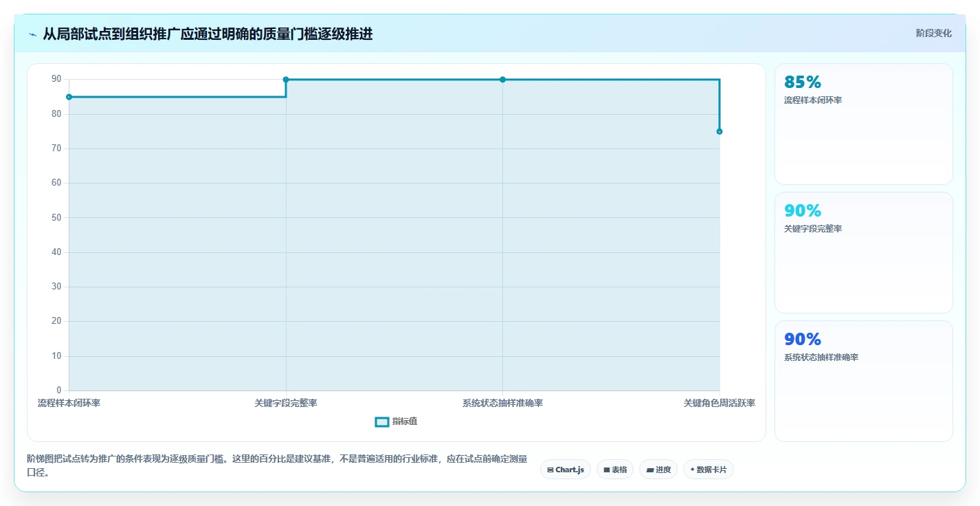Click the data point for 系统状态抽样准确率

pyautogui.click(x=502, y=80)
